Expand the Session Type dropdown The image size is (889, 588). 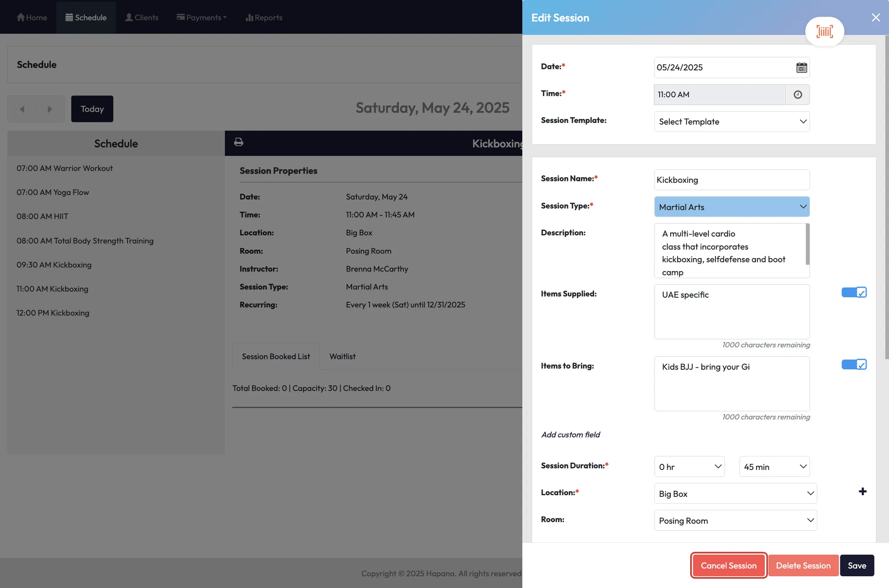click(x=731, y=207)
